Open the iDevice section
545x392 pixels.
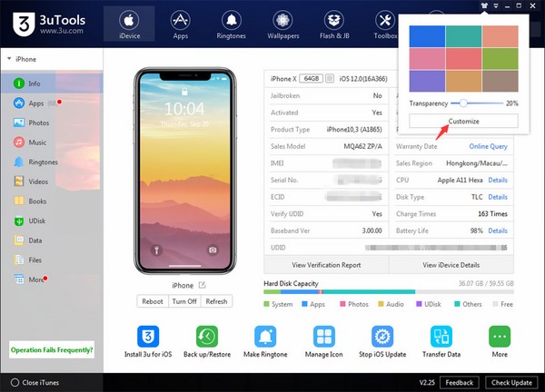[129, 24]
